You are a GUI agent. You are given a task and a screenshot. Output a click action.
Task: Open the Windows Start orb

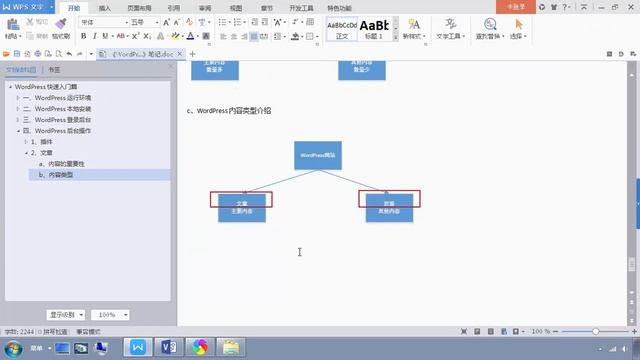click(13, 349)
